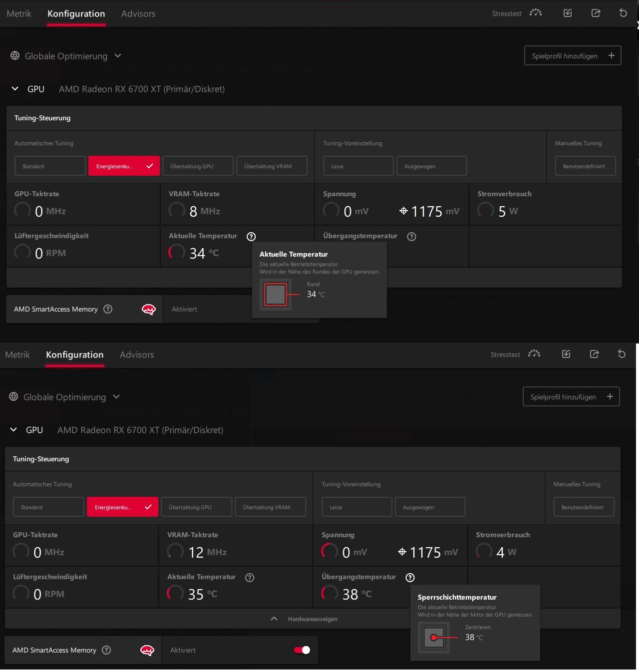Click Tuning-Steuerung header in lower screenshot
Screen dimensions: 639x672
[x=41, y=459]
